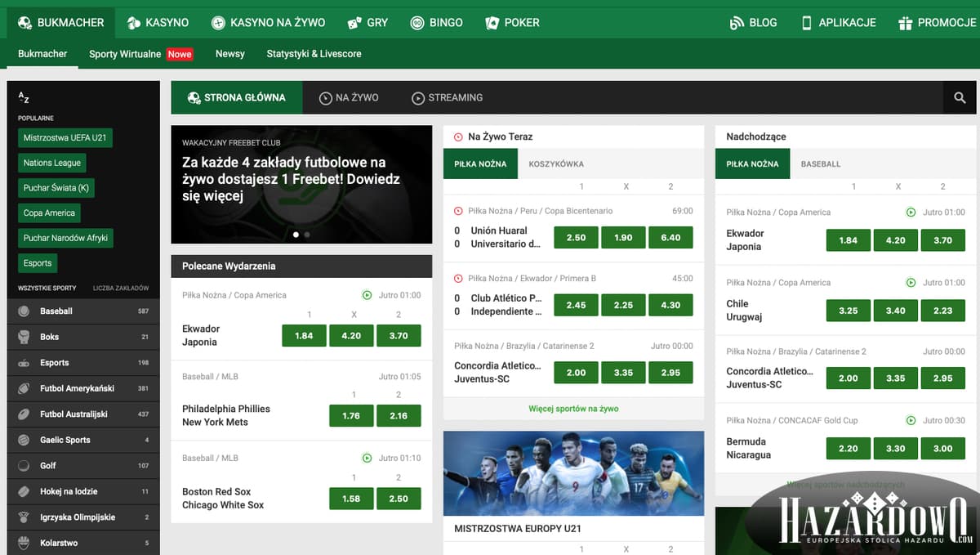Click the Igrzyska Olimpijskie icon
This screenshot has width=980, height=555.
24,517
